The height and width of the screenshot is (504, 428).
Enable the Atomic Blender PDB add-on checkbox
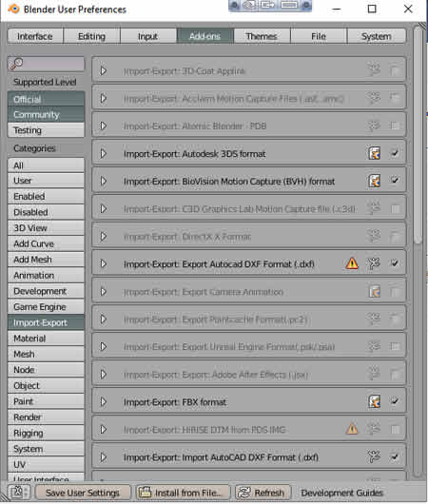(x=395, y=126)
